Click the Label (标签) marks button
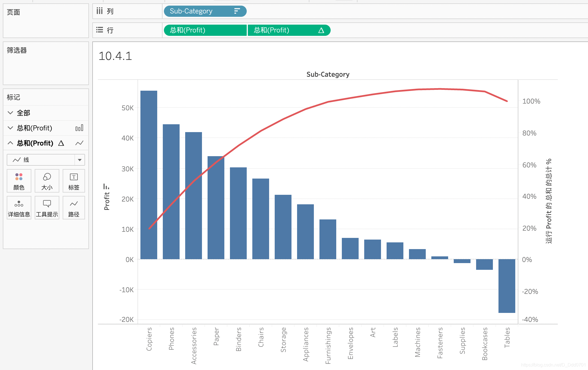 [74, 181]
